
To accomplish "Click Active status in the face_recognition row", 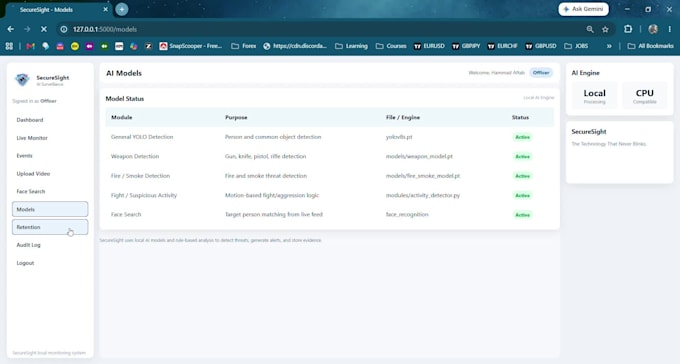I will coord(522,215).
